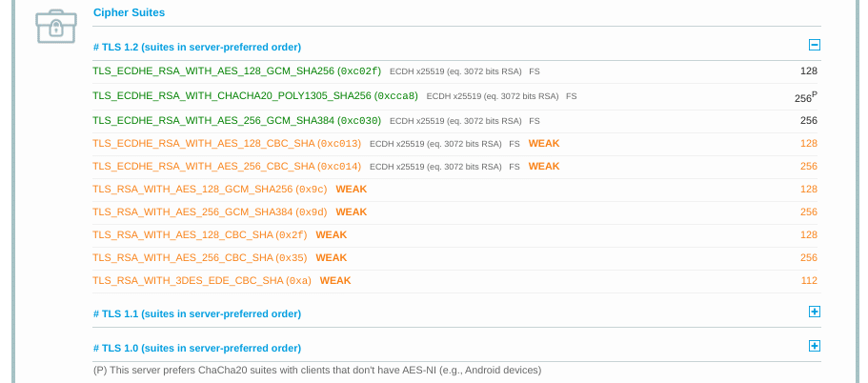868x383 pixels.
Task: Click TLS_RSA_WITH_AES_128_GCM_SHA256 cipher entry
Action: click(210, 190)
